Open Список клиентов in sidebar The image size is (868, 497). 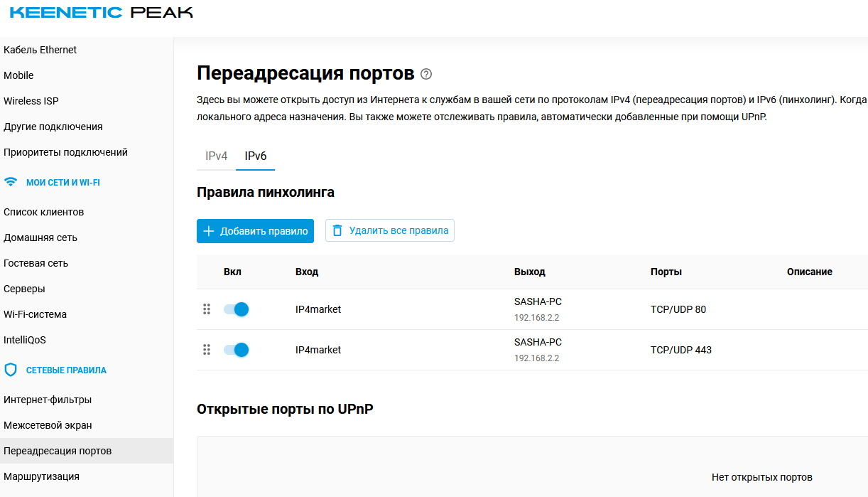[x=44, y=212]
